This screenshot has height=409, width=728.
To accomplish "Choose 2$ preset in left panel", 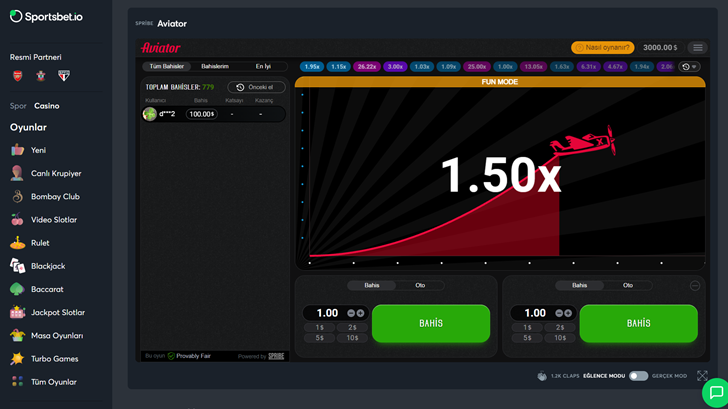I will pos(352,327).
